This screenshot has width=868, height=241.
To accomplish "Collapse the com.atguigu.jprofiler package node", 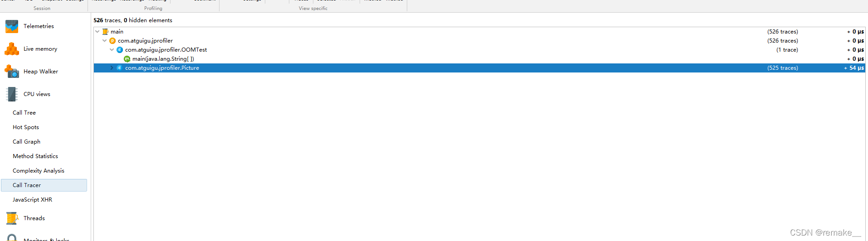I will coord(105,41).
